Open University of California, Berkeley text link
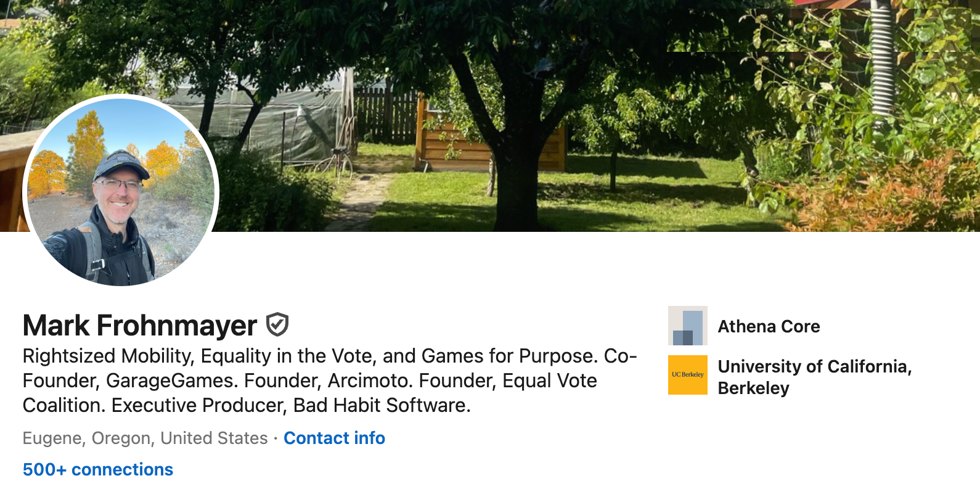The image size is (980, 481). point(814,377)
